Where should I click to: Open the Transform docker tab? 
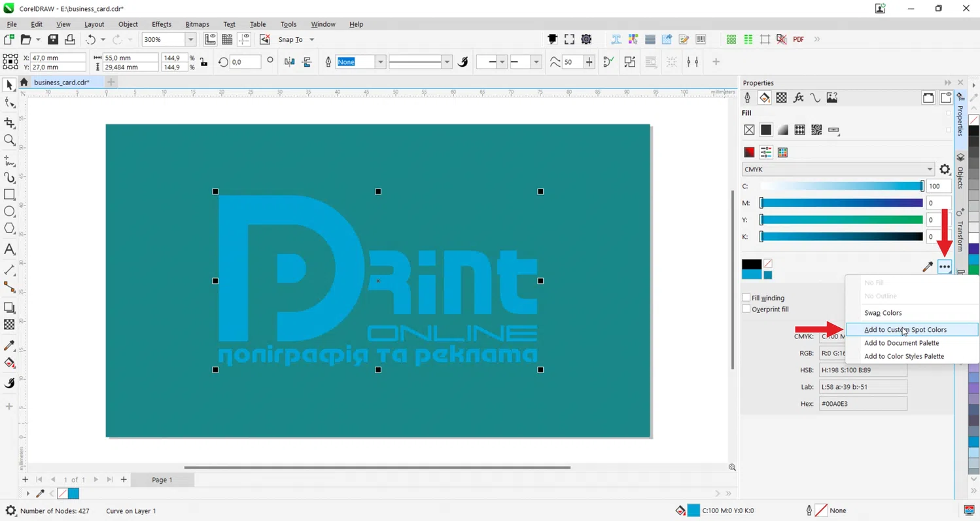point(960,230)
